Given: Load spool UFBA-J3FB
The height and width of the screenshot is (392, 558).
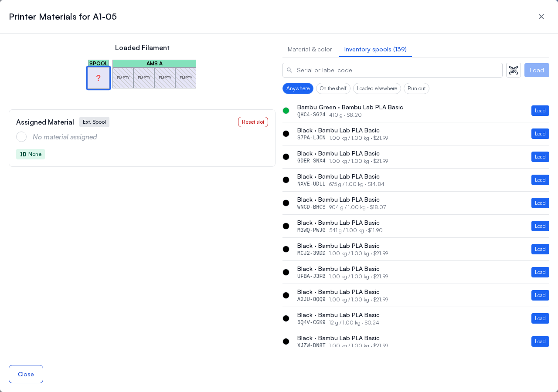Looking at the screenshot, I should click(x=540, y=272).
